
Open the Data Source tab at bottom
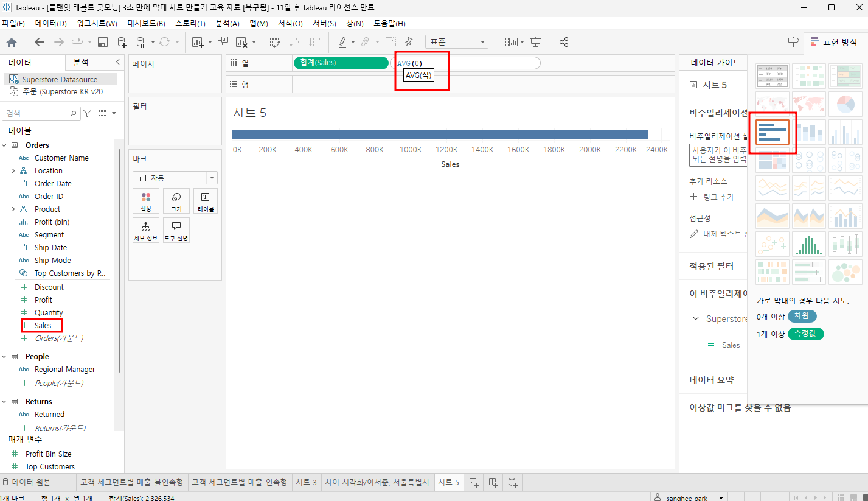[31, 482]
